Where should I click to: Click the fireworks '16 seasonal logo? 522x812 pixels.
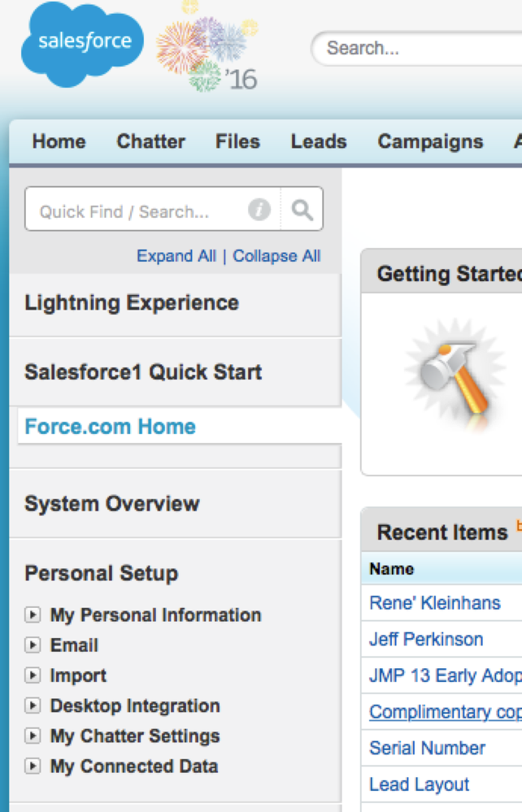[x=207, y=46]
